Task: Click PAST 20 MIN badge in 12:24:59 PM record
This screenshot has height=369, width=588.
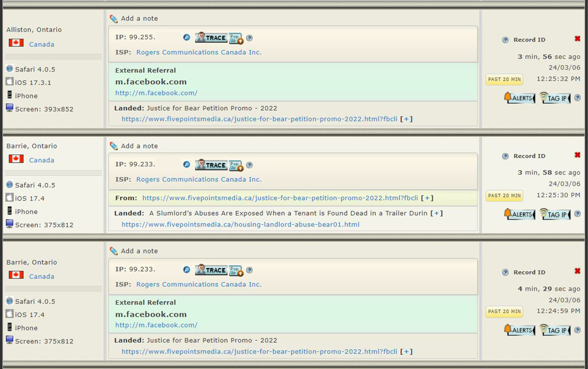Action: (504, 312)
